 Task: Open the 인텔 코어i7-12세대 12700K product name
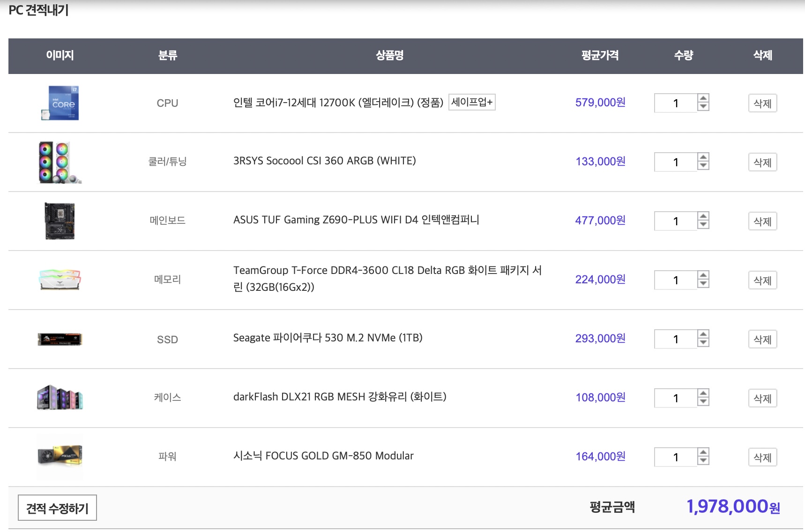338,103
